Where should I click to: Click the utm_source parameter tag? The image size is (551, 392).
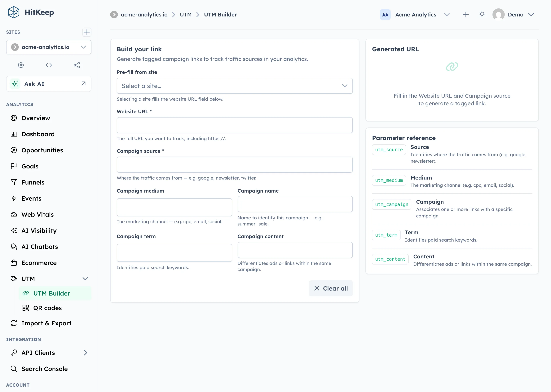(x=389, y=150)
